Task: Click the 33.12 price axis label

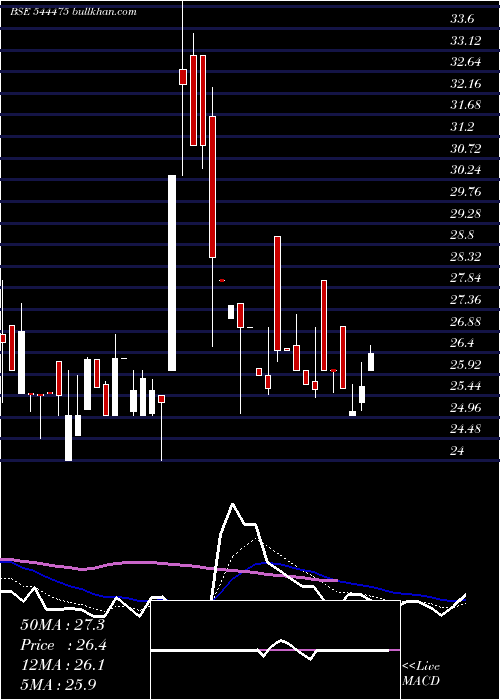Action: 466,41
